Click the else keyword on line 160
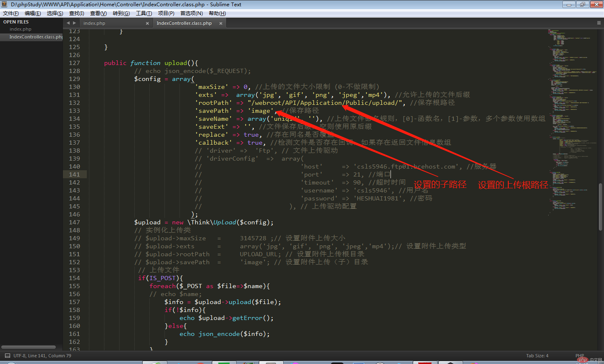The image size is (604, 364). tap(176, 326)
